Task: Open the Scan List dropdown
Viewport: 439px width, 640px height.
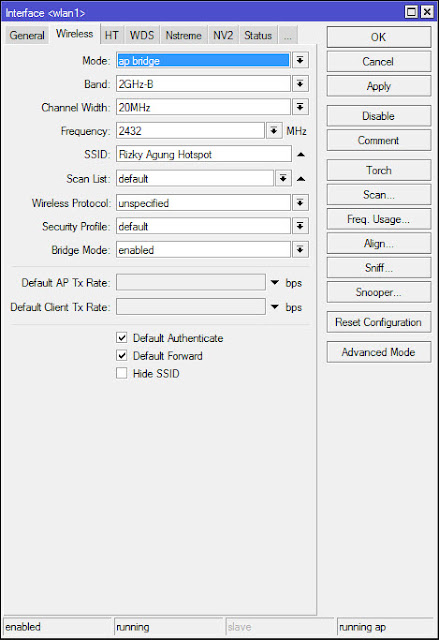Action: pyautogui.click(x=283, y=178)
